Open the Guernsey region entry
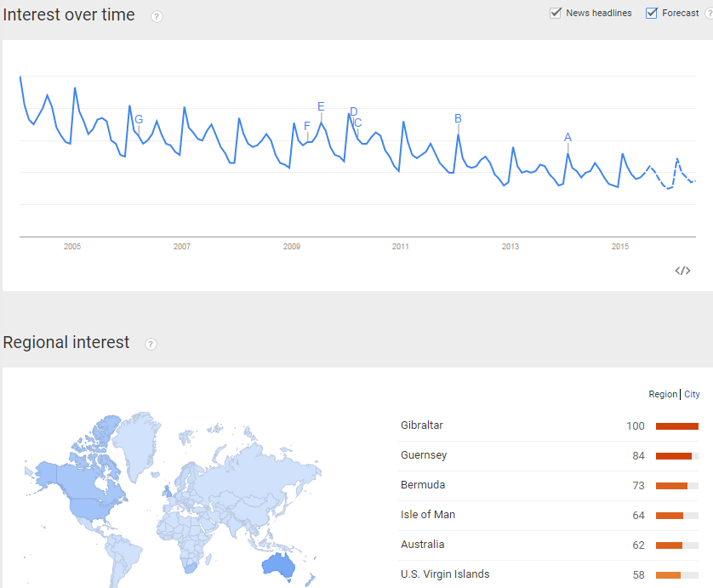 [424, 455]
